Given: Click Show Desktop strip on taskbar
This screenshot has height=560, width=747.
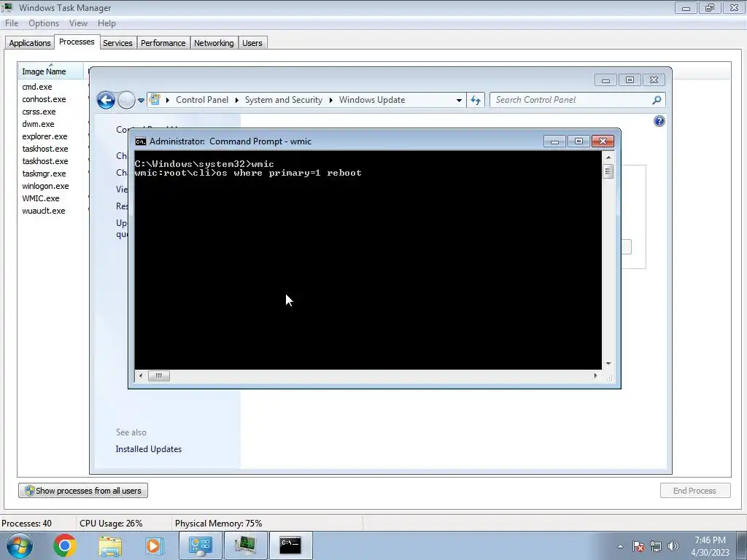Looking at the screenshot, I should click(742, 545).
